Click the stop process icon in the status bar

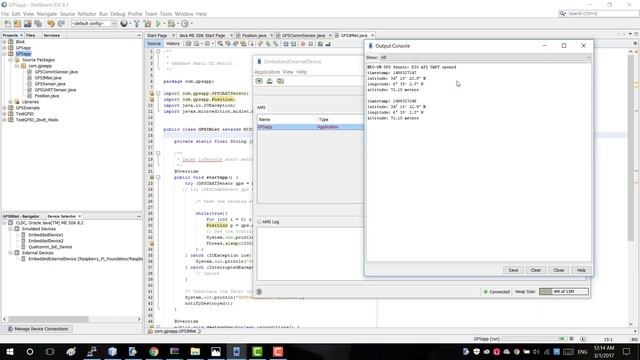pos(571,339)
